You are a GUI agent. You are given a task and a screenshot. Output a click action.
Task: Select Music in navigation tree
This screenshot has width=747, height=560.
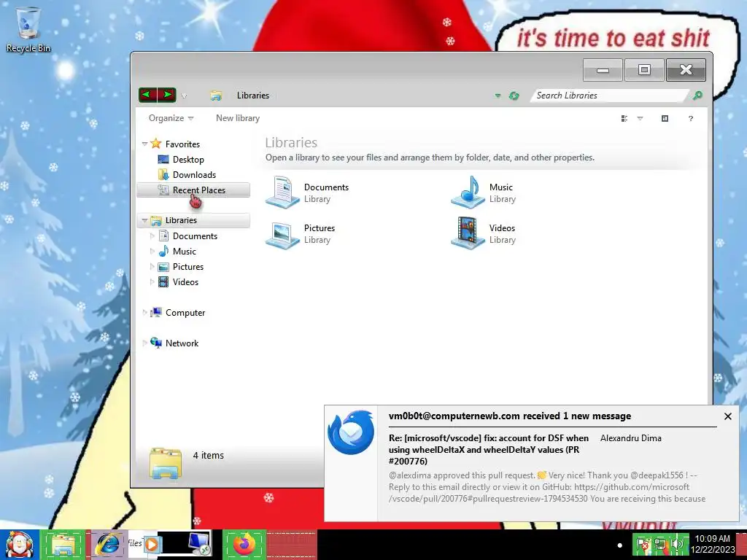click(185, 252)
